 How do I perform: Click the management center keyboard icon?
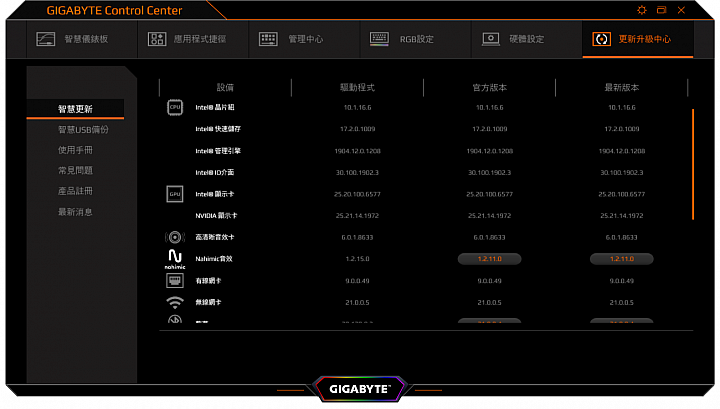pyautogui.click(x=268, y=39)
